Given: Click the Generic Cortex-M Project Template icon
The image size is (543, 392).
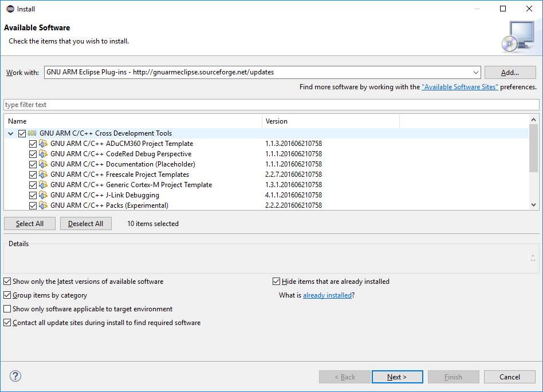Looking at the screenshot, I should [x=43, y=185].
